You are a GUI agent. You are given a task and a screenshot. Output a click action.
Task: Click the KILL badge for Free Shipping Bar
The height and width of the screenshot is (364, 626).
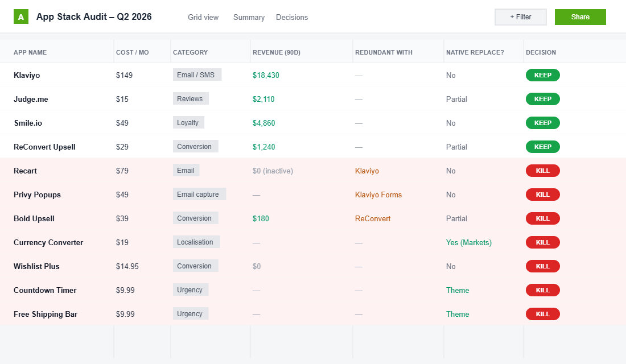[x=542, y=314]
